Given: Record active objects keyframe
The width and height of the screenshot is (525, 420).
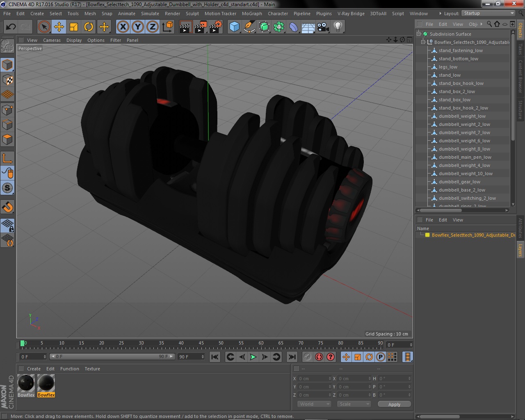Looking at the screenshot, I should pyautogui.click(x=307, y=357).
